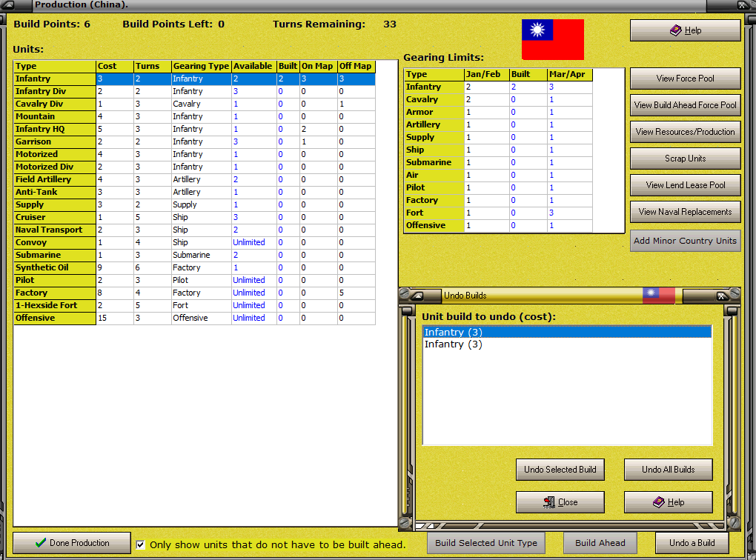Click Cavalry row in Gearing Limits
This screenshot has height=560, width=756.
tap(499, 99)
